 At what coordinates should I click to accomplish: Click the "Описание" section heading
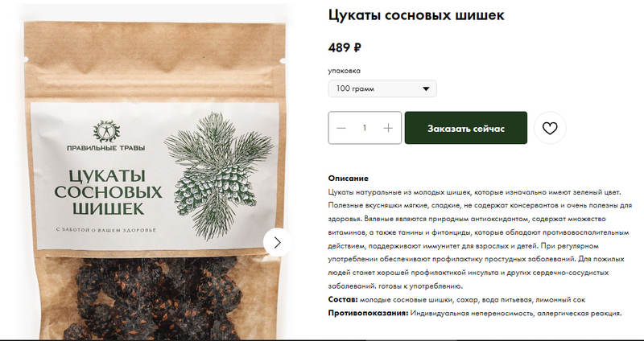point(349,179)
